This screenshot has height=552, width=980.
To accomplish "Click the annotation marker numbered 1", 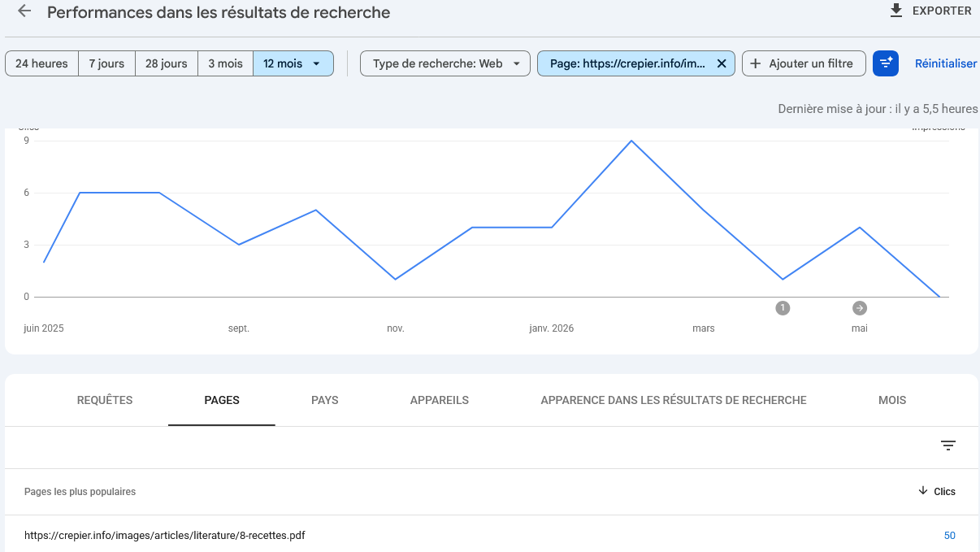I will pyautogui.click(x=783, y=308).
